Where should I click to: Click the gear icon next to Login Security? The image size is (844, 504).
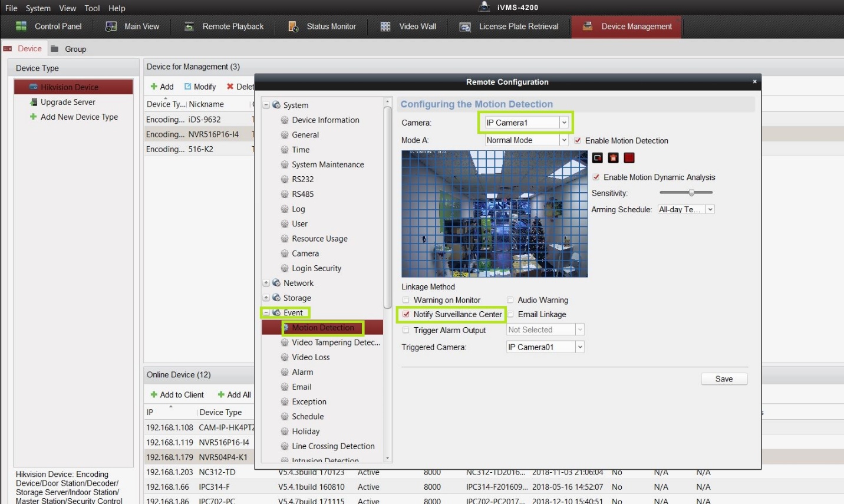point(285,268)
